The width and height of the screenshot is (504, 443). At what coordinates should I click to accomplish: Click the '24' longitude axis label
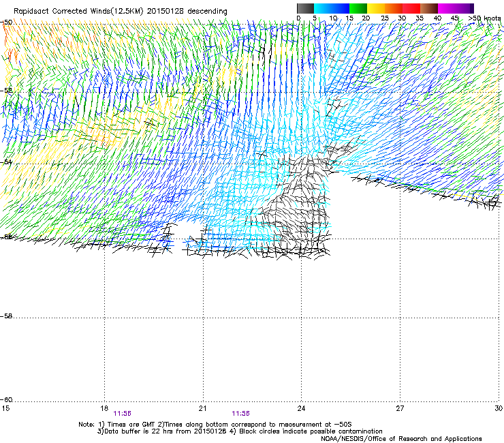[301, 408]
